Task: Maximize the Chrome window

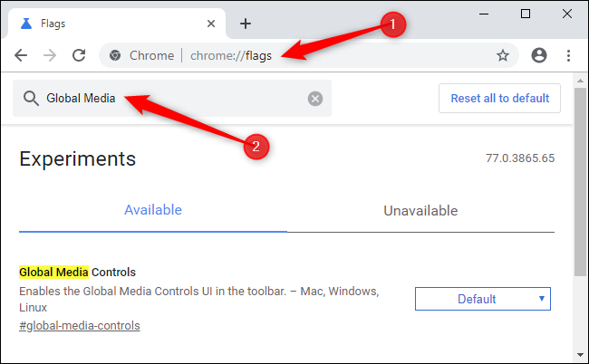Action: point(526,14)
